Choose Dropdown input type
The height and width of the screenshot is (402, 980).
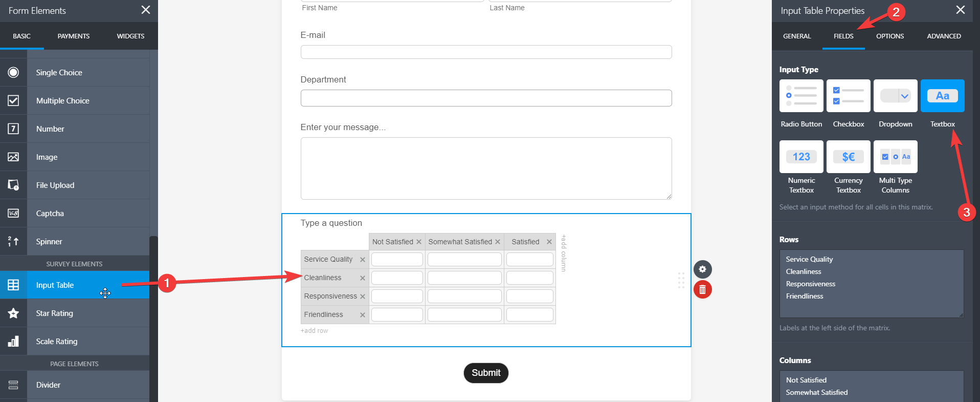(895, 96)
